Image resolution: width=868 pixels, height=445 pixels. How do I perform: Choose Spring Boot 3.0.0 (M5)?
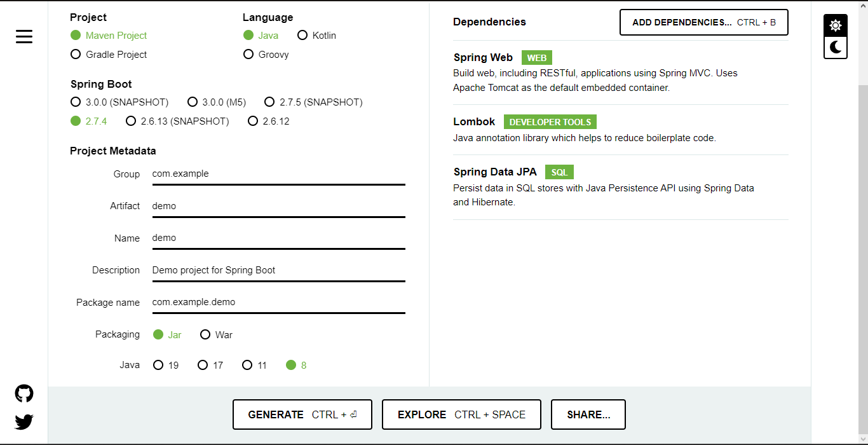[x=217, y=102]
